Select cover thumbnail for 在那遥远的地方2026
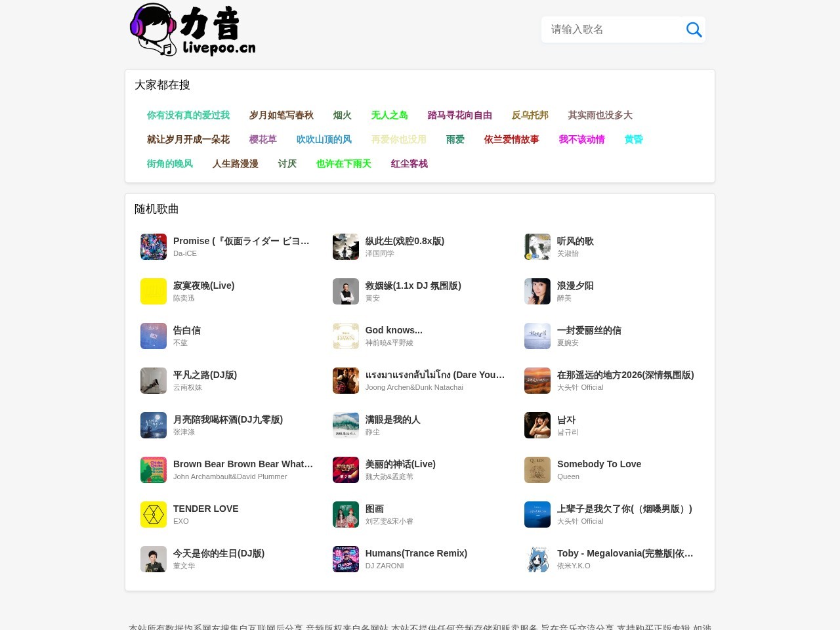 click(537, 381)
